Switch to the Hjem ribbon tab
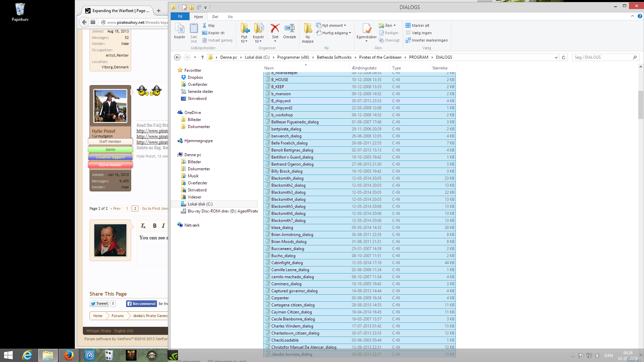 coord(198,17)
